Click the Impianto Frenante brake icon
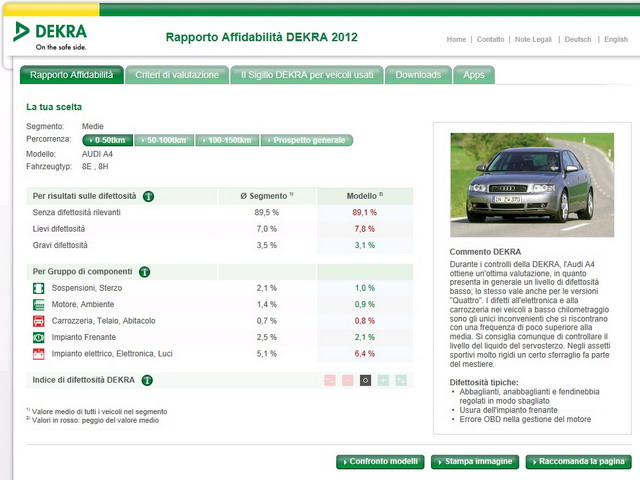The height and width of the screenshot is (480, 640). tap(38, 337)
